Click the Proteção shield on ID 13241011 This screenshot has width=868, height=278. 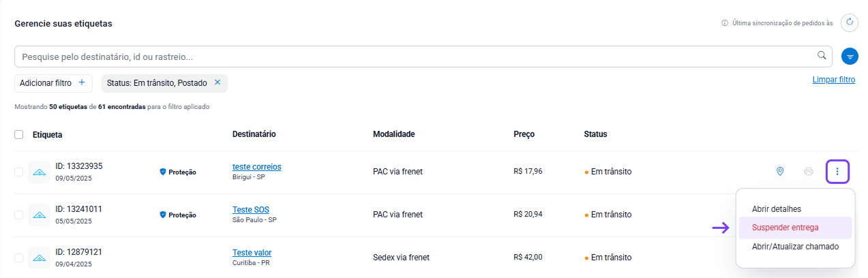pos(163,215)
